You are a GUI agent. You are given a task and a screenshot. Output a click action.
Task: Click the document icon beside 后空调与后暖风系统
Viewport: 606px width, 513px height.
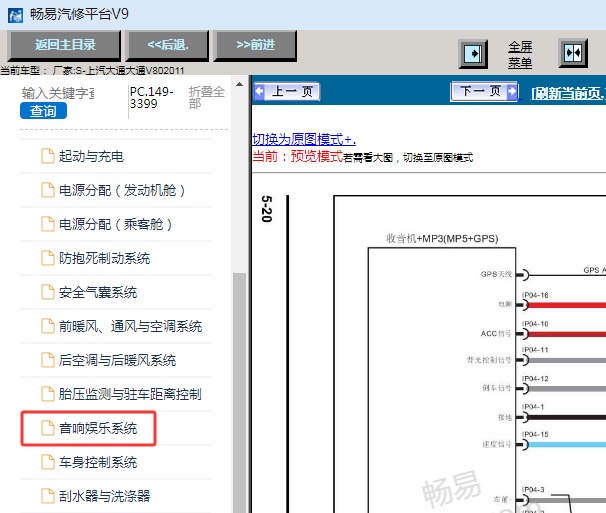coord(48,360)
